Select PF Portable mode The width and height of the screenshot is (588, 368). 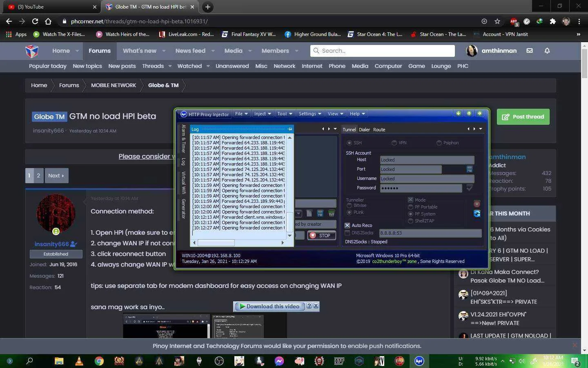(x=410, y=207)
